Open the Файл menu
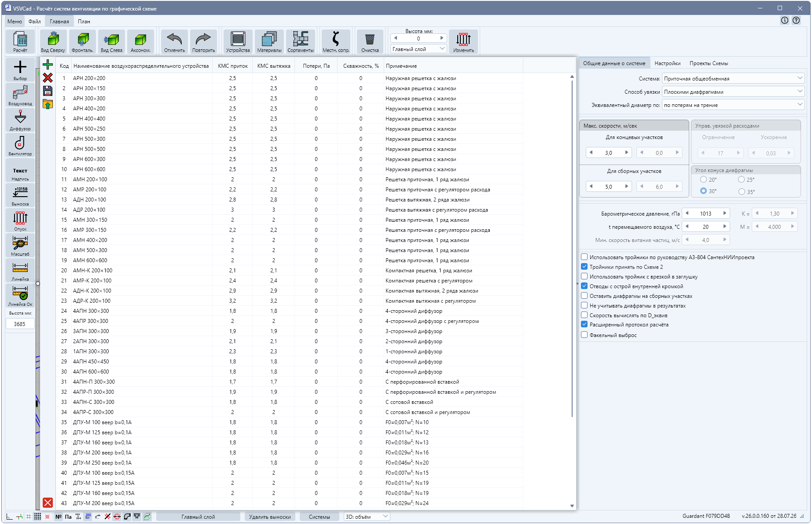This screenshot has height=524, width=812. 34,21
